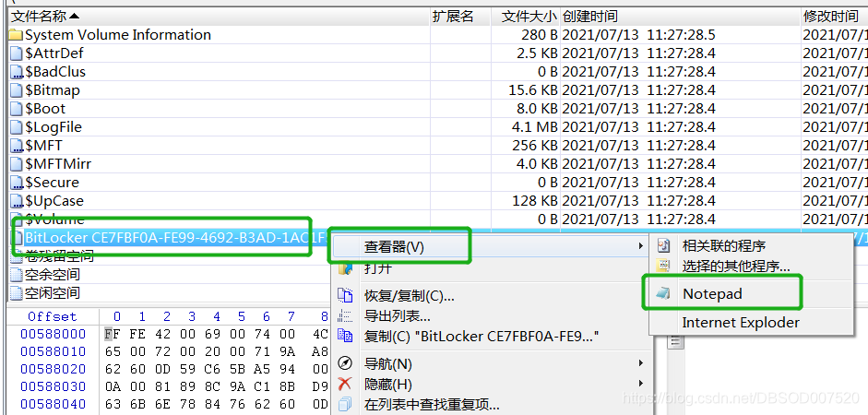
Task: Click the 恢复/复制 menu icon
Action: click(x=345, y=295)
